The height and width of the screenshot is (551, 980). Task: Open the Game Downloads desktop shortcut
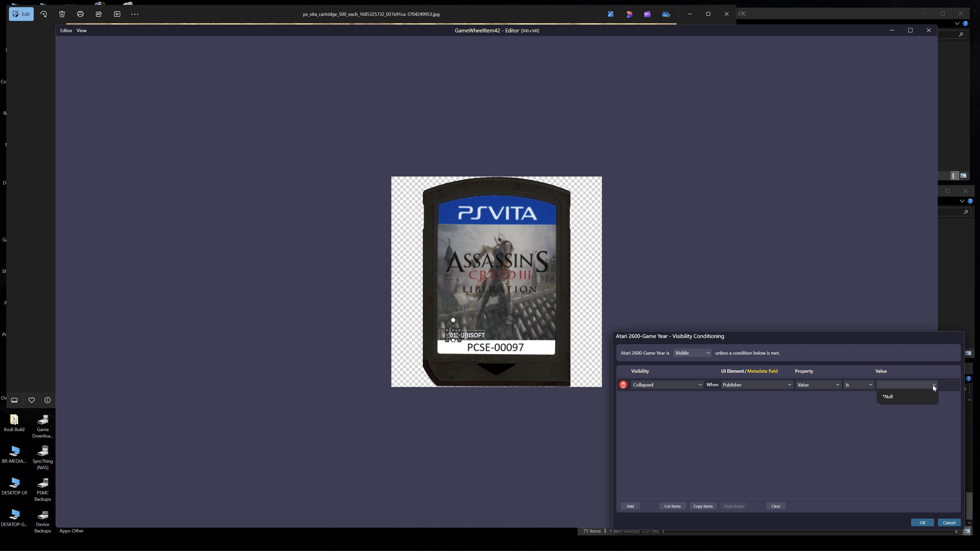coord(43,426)
